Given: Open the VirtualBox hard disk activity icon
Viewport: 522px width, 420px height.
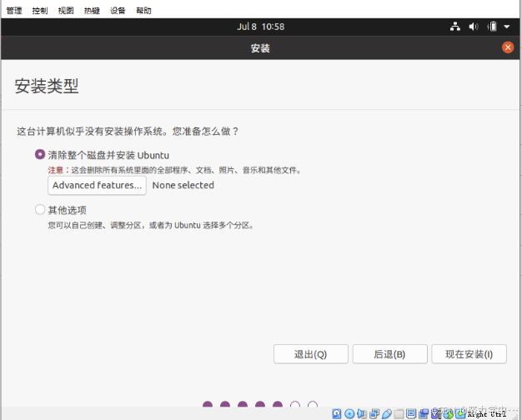Looking at the screenshot, I should pos(337,413).
